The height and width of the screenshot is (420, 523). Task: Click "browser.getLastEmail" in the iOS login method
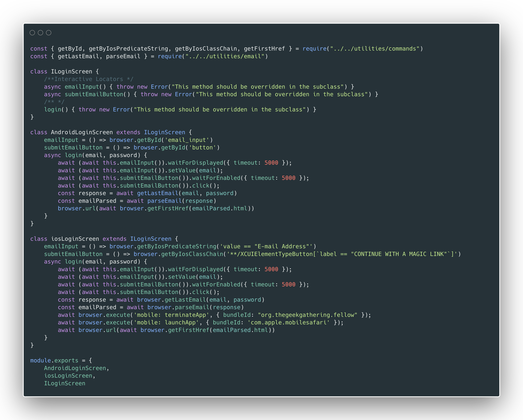172,300
